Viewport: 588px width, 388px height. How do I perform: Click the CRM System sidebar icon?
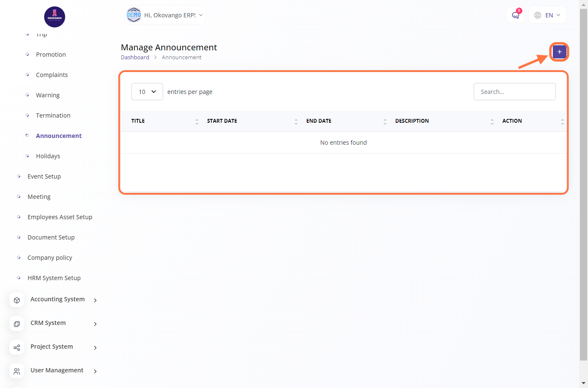pyautogui.click(x=17, y=324)
